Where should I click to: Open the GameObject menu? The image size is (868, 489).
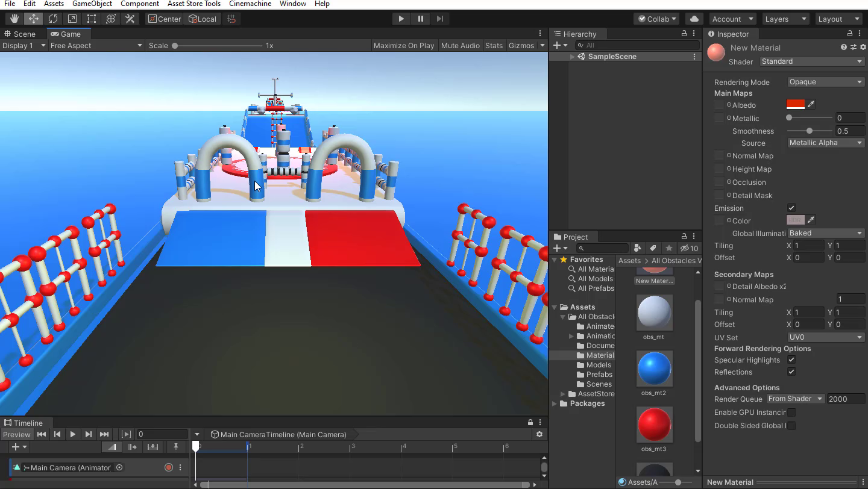point(92,4)
